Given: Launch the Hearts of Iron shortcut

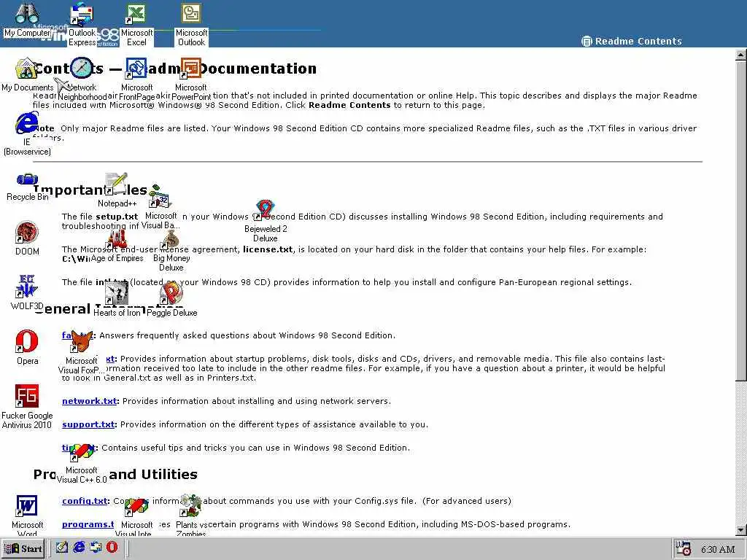Looking at the screenshot, I should [x=117, y=300].
